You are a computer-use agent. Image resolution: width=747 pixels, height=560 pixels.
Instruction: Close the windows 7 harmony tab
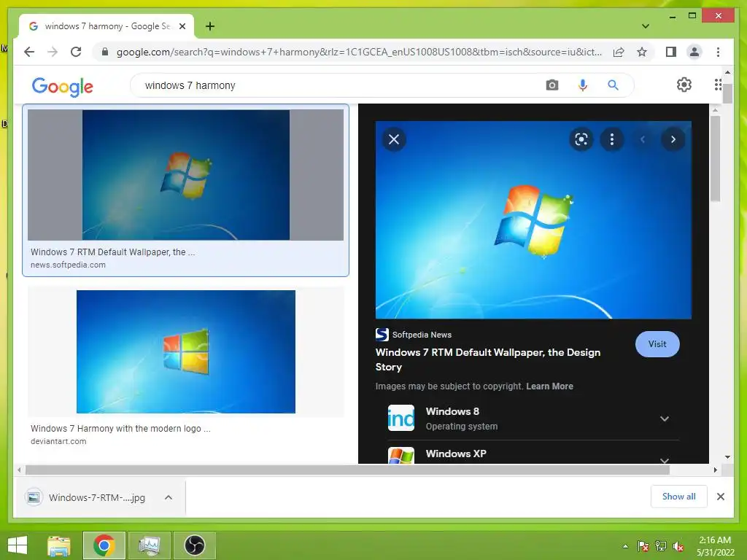tap(182, 26)
